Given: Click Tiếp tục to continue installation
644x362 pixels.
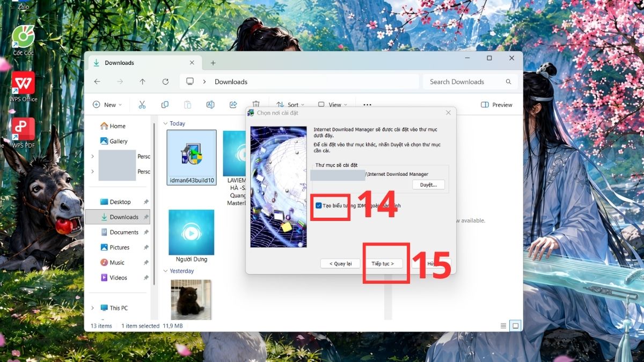Looking at the screenshot, I should coord(383,263).
